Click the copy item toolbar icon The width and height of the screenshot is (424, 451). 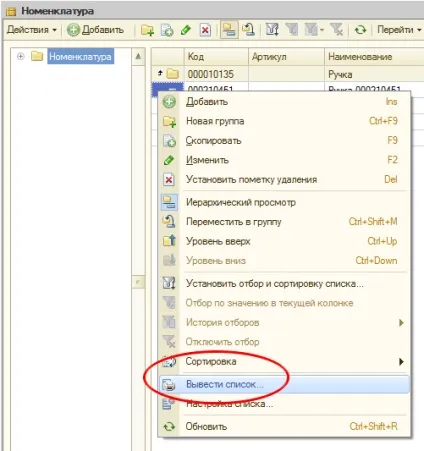click(x=167, y=30)
